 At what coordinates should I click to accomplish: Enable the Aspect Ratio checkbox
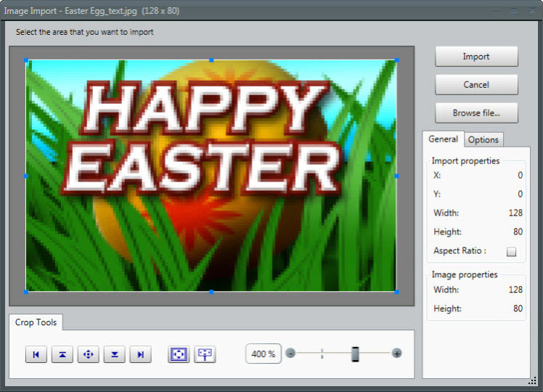coord(511,251)
